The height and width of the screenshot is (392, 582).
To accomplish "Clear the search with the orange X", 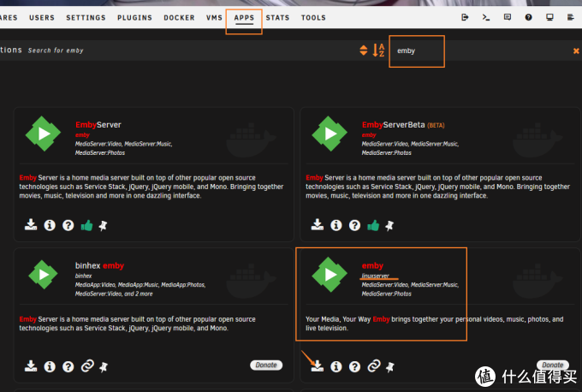I will (x=576, y=50).
